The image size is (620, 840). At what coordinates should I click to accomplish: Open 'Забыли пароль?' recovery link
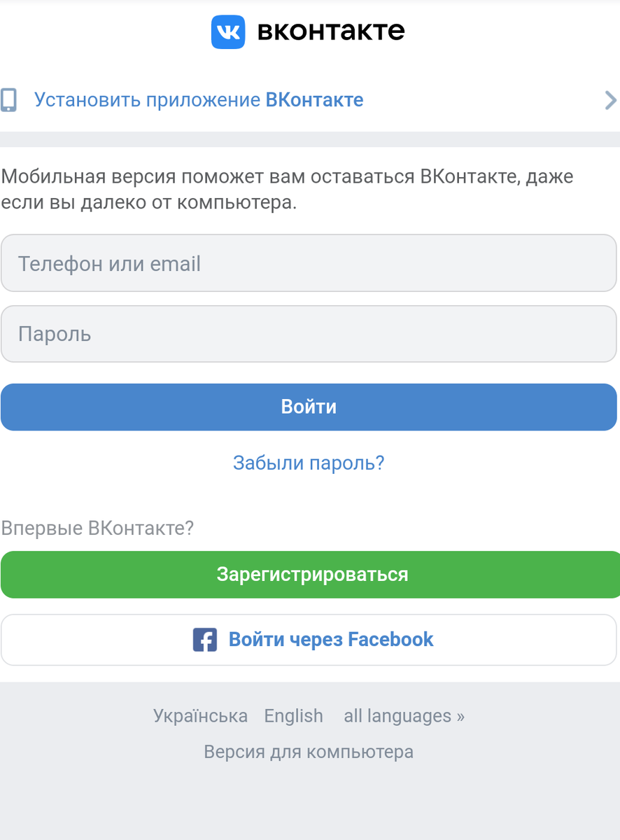click(x=309, y=463)
